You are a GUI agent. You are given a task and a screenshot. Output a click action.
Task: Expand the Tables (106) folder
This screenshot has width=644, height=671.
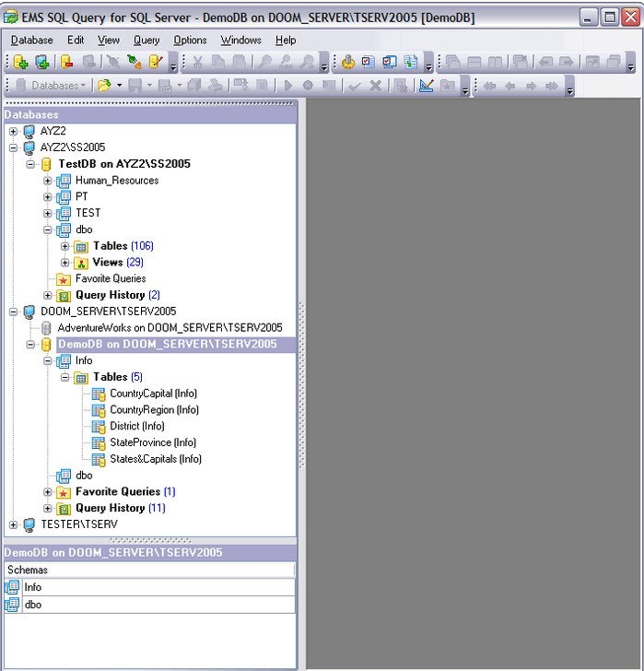64,246
